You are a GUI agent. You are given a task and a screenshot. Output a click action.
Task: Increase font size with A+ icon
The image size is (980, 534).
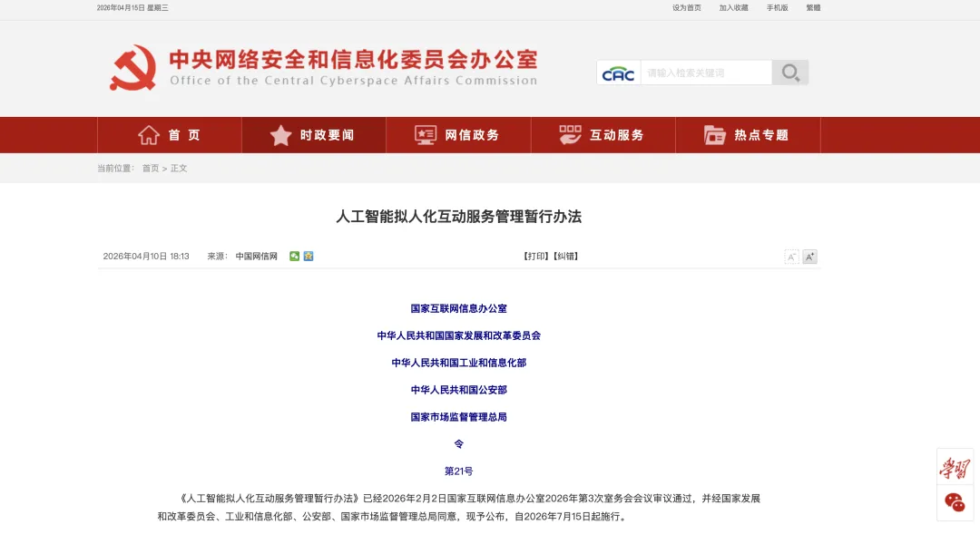point(809,257)
